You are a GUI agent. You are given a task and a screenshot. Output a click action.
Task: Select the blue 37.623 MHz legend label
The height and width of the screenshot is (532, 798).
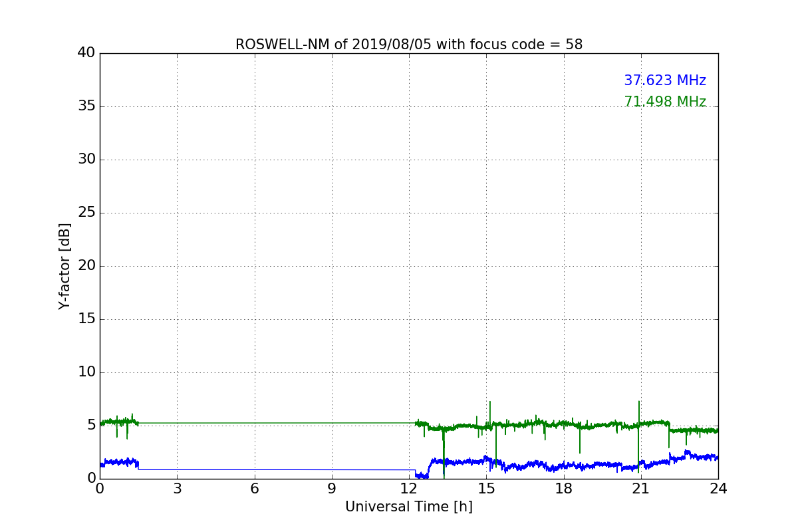coord(665,80)
